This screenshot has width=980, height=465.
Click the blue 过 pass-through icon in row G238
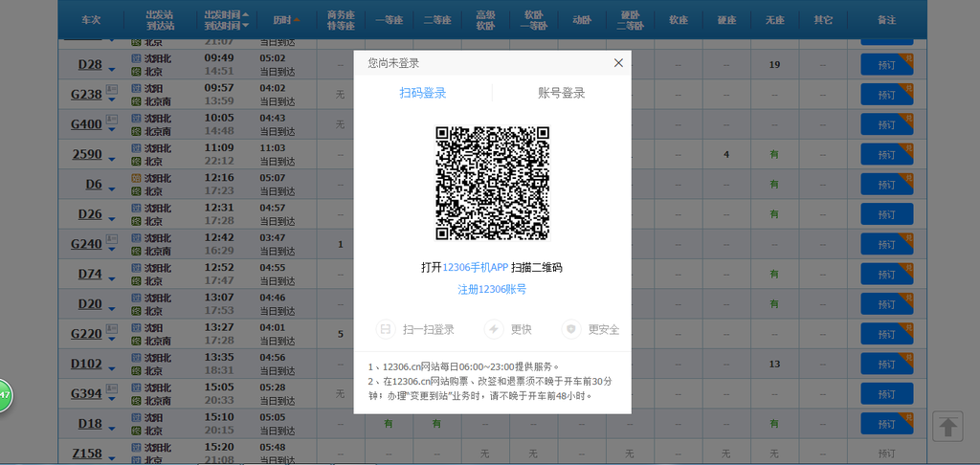[136, 89]
